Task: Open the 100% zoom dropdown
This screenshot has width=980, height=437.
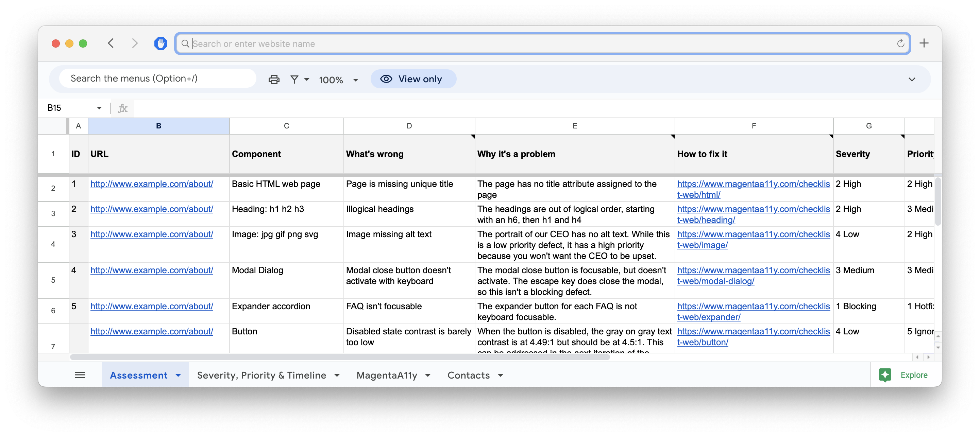Action: pyautogui.click(x=338, y=80)
